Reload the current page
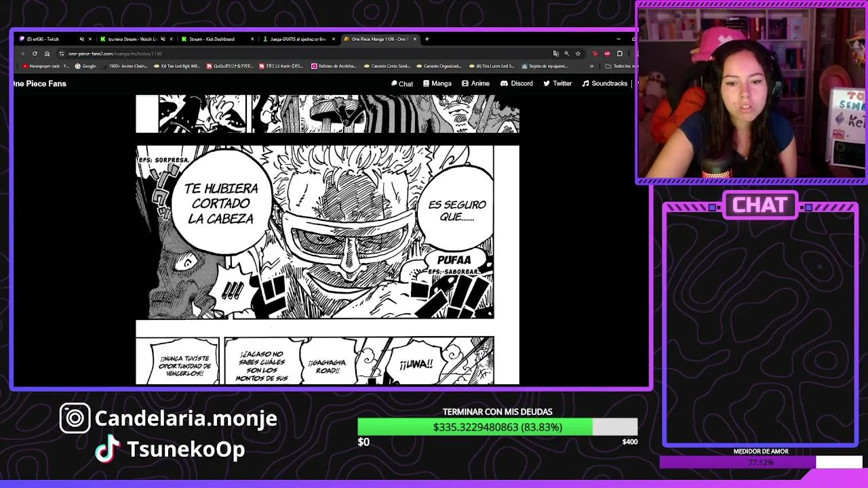The image size is (868, 488). click(35, 54)
